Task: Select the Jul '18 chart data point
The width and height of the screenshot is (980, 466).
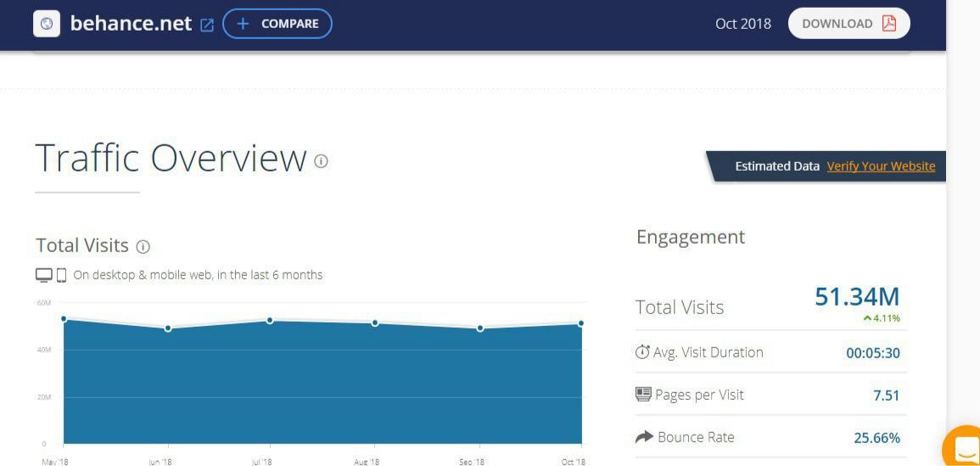Action: tap(270, 320)
